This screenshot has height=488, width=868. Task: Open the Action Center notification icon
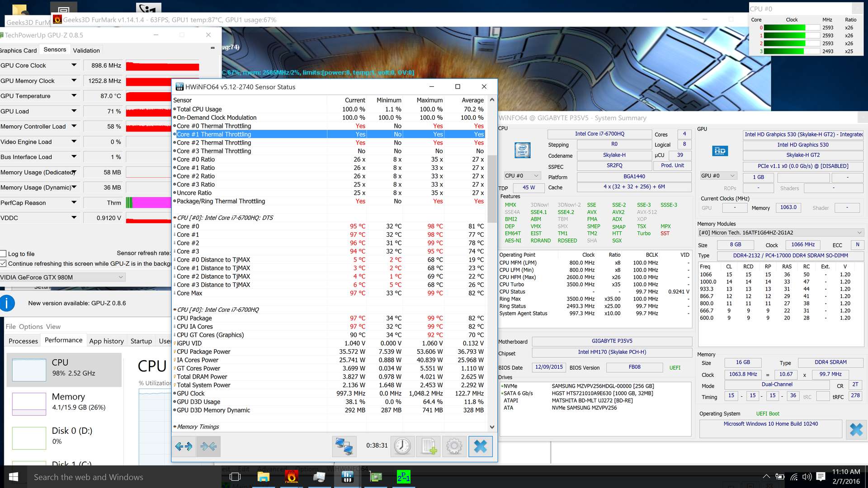[x=821, y=477]
